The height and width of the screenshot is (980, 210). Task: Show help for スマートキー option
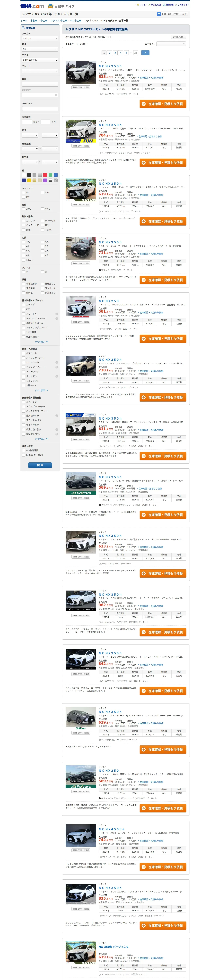[57, 314]
